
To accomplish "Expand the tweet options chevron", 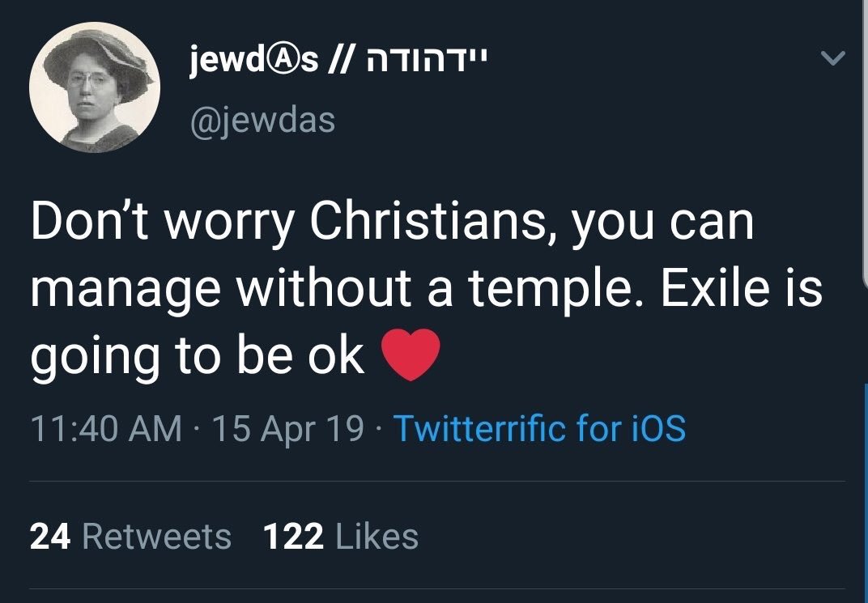I will [x=832, y=59].
